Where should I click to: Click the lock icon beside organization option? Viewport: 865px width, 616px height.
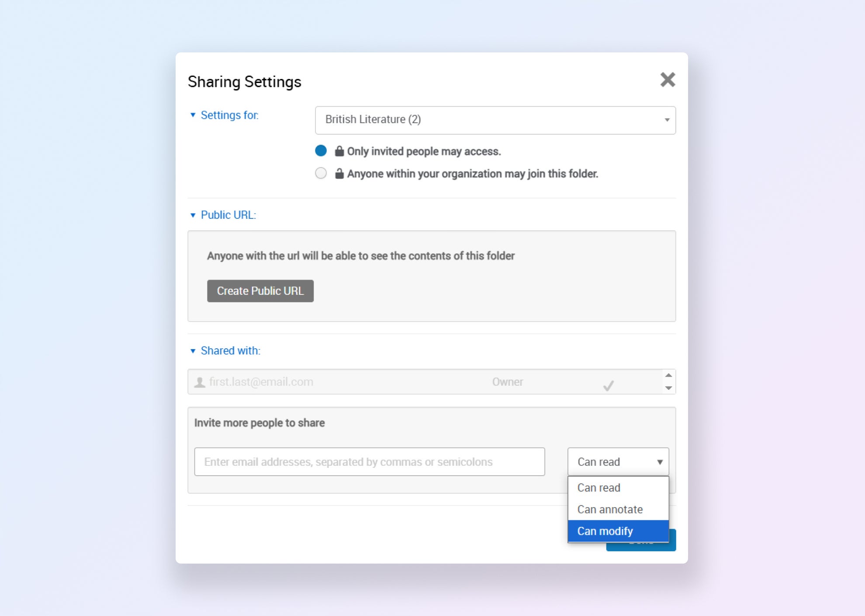[x=339, y=173]
